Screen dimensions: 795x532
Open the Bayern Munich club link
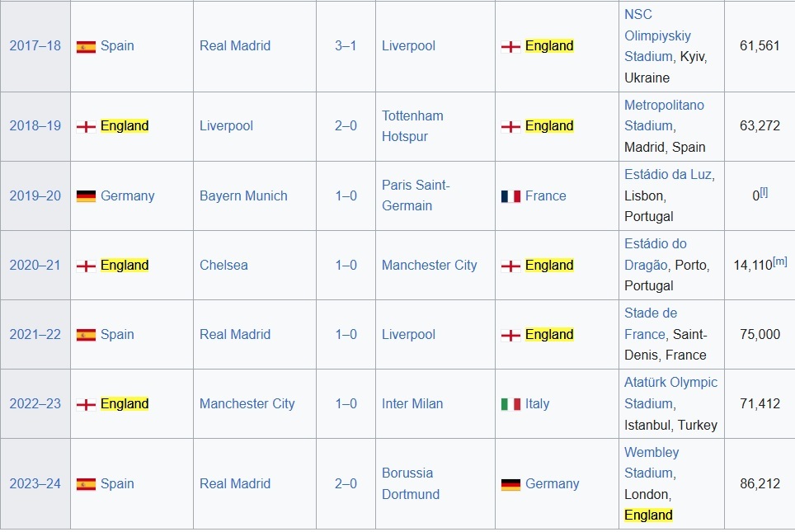point(243,196)
